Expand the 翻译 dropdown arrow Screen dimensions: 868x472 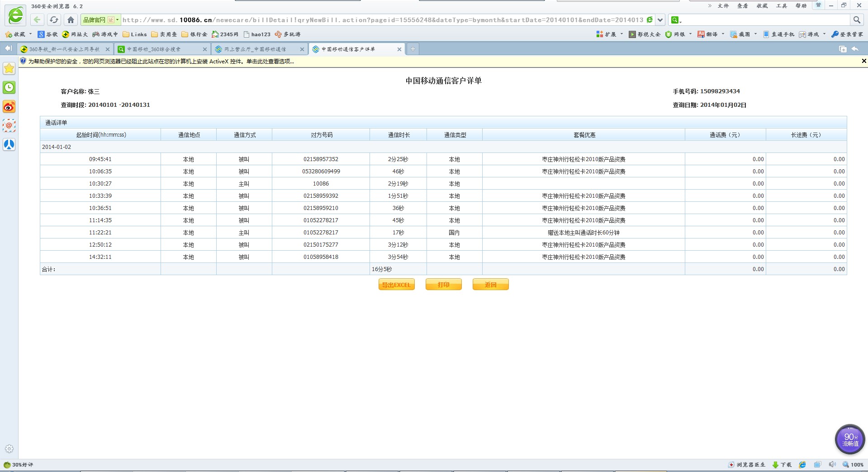coord(723,34)
